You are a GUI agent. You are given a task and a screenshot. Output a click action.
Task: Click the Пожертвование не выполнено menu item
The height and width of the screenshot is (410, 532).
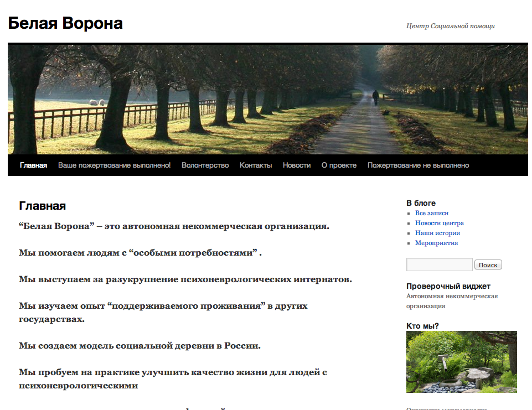[418, 165]
